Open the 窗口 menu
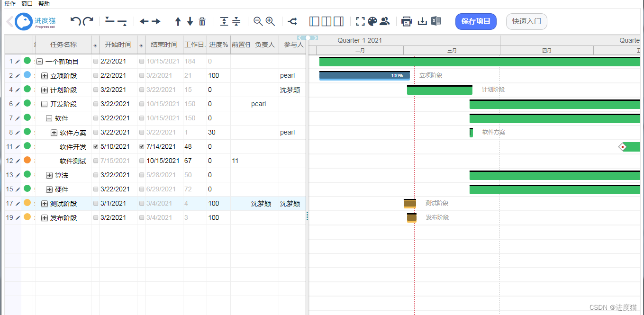644x315 pixels. [27, 3]
